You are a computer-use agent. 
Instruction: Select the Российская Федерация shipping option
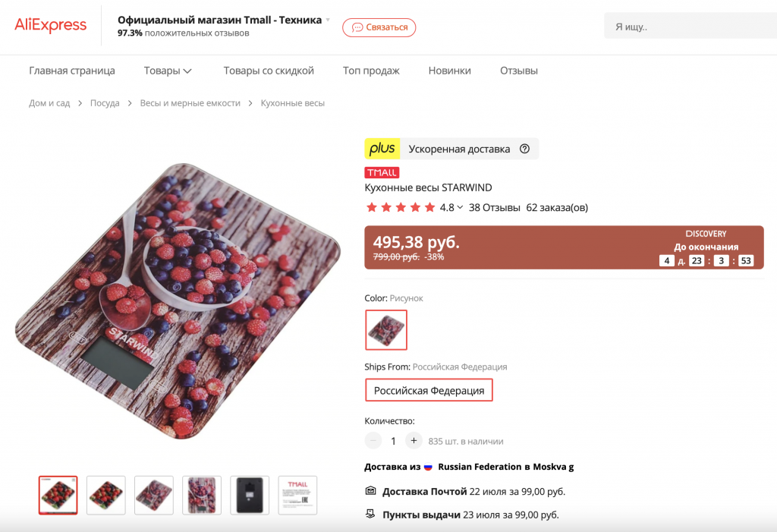(x=429, y=390)
